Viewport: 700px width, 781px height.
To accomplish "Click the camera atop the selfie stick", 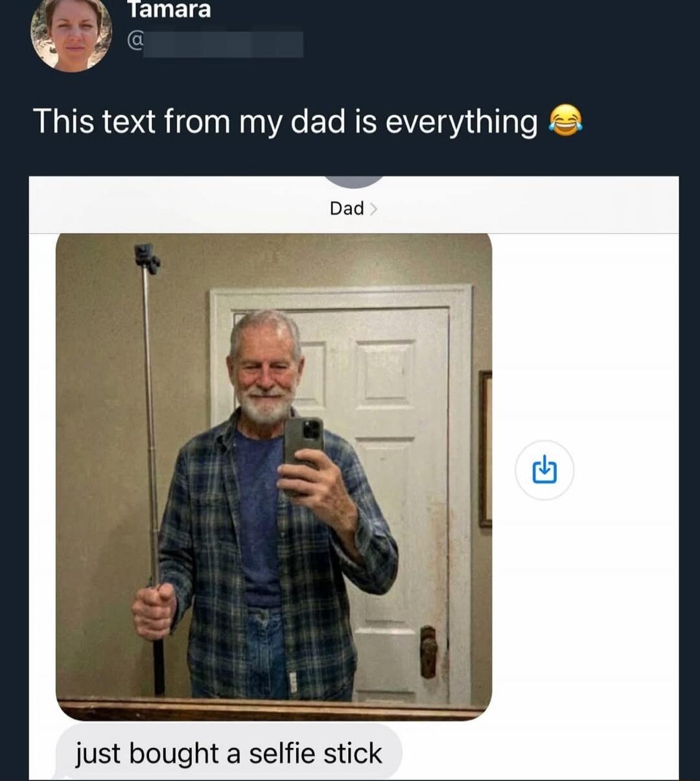I will tap(146, 257).
